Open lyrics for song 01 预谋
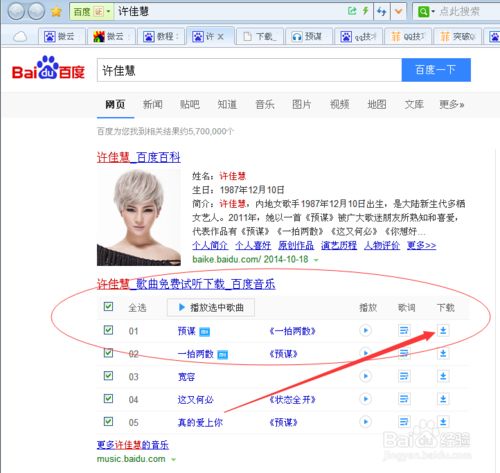Screen dimensions: 500x473 [404, 331]
